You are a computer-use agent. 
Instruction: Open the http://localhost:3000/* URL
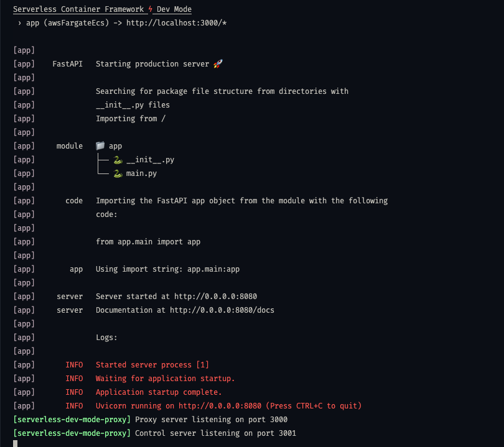pos(176,23)
